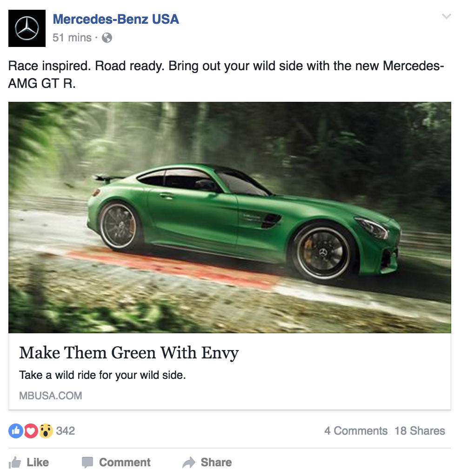
Task: Open the Make Them Green With Envy headline
Action: (x=129, y=353)
